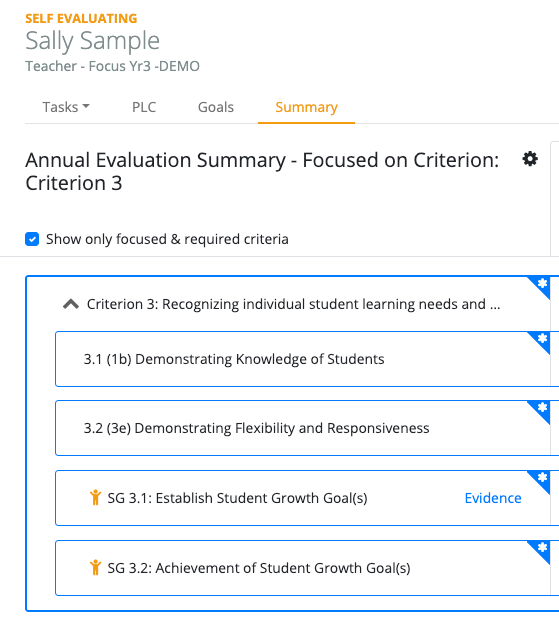Uncheck Show only focused & required criteria
This screenshot has width=559, height=619.
tap(32, 239)
